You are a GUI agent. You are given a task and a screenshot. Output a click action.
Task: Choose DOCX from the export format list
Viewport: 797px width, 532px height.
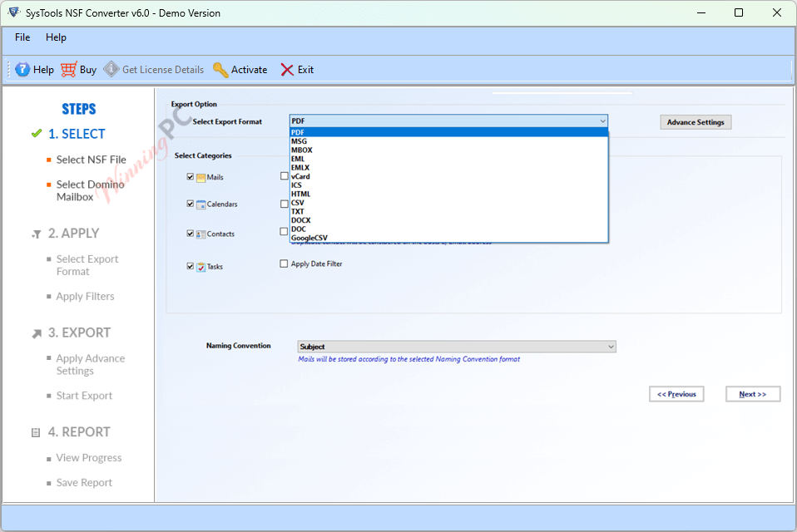click(x=448, y=220)
